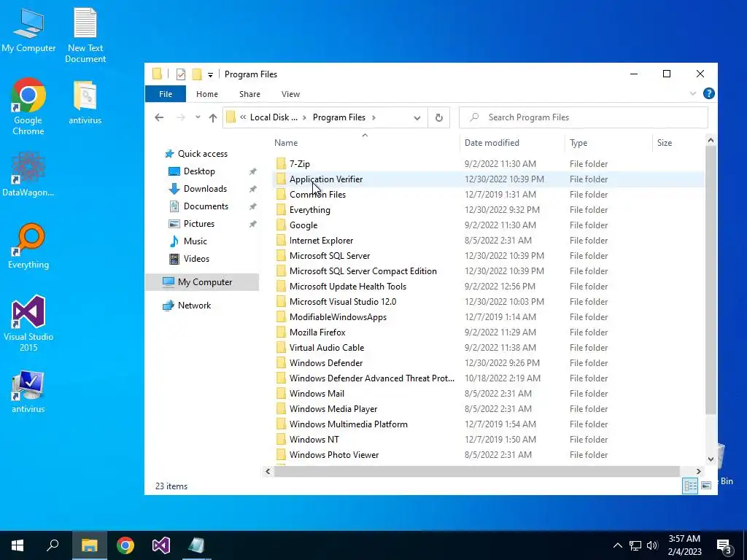The image size is (747, 560).
Task: Click Visual Studio icon in the taskbar
Action: point(161,545)
